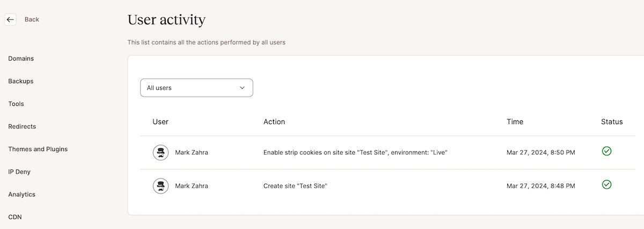Click Mark Zahra's avatar in second row
The height and width of the screenshot is (229, 644).
click(x=160, y=186)
